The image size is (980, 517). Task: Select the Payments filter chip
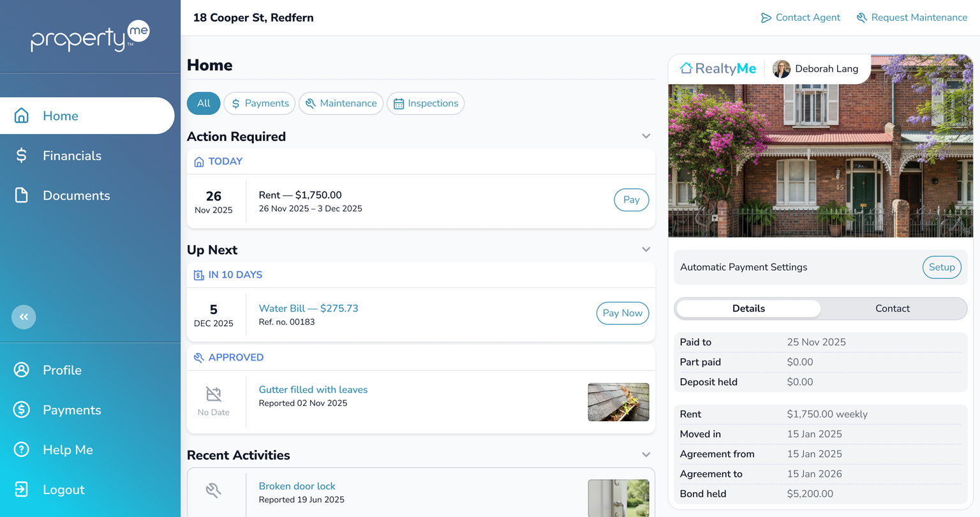click(x=259, y=103)
